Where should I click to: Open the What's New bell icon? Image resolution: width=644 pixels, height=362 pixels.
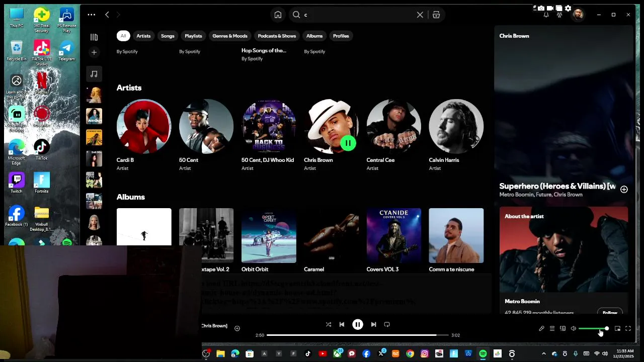coord(546,15)
